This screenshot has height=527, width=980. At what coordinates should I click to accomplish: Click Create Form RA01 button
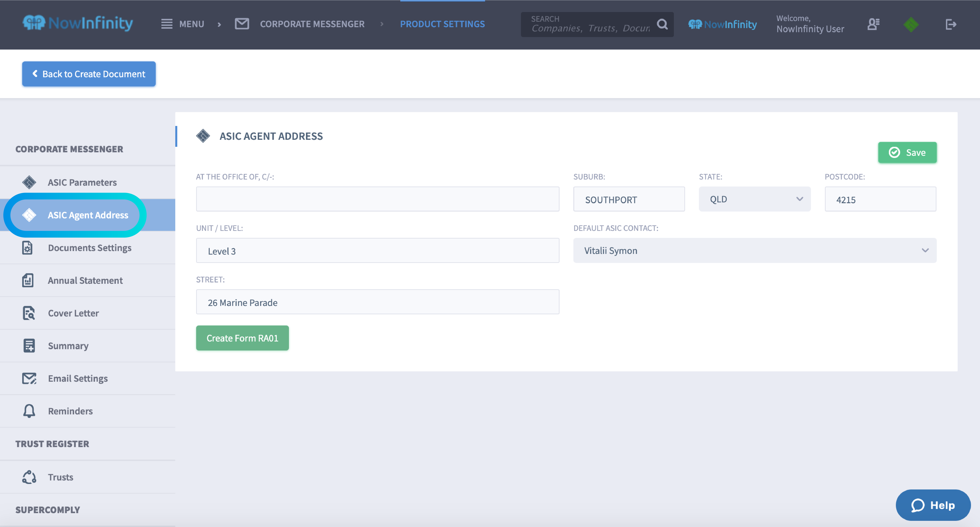[x=242, y=338]
